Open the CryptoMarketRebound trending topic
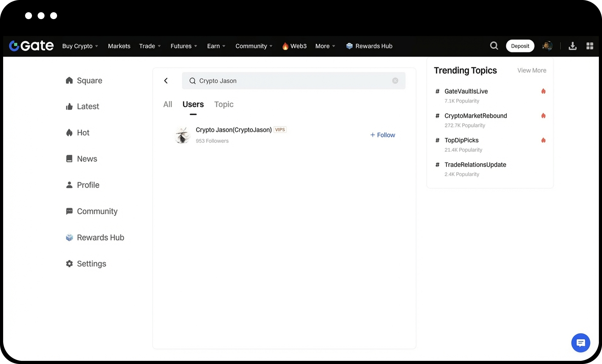 tap(475, 116)
